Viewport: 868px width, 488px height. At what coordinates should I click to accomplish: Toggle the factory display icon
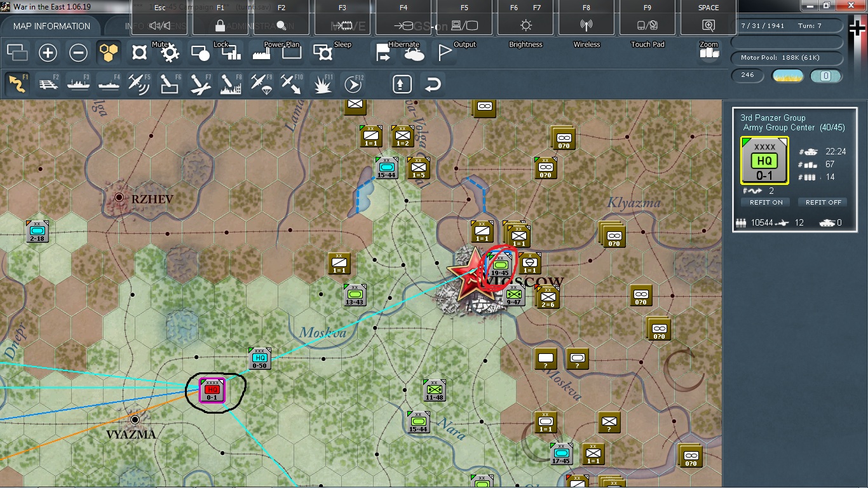click(261, 53)
